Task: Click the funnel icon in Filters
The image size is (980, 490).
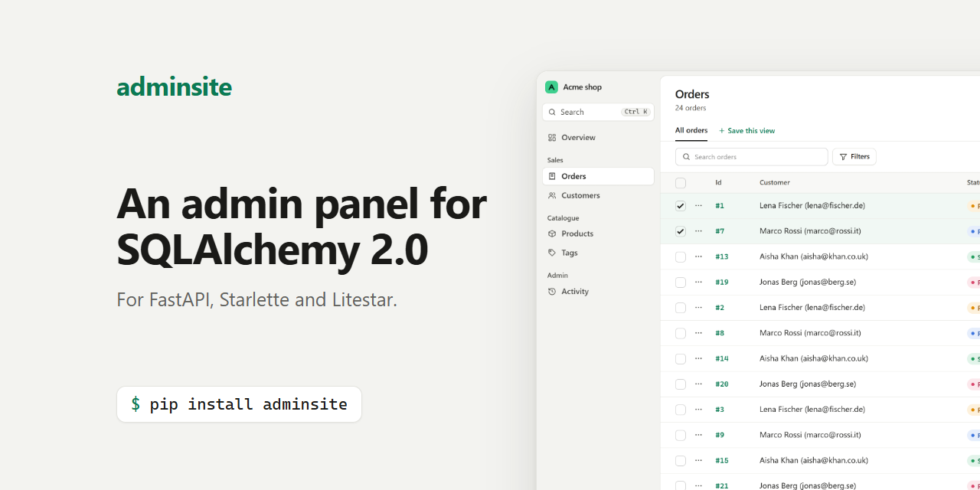Action: (843, 157)
